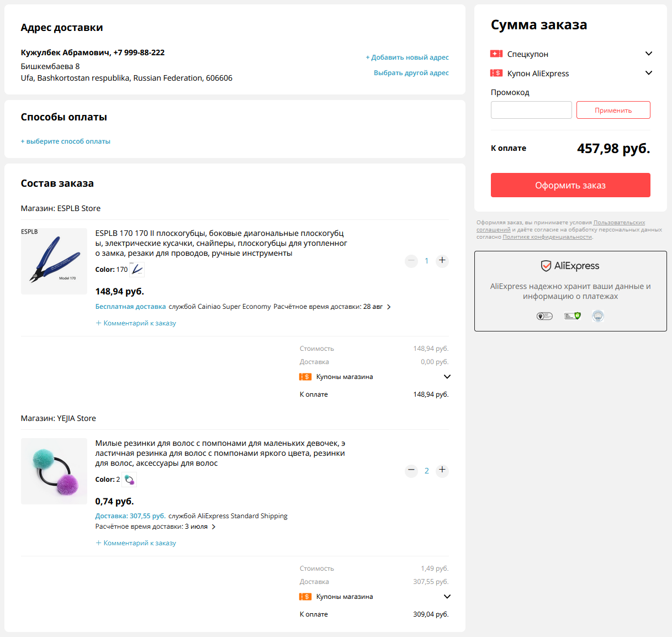Expand Купоны магазина for YEJIA Store
This screenshot has height=637, width=672.
click(x=447, y=597)
